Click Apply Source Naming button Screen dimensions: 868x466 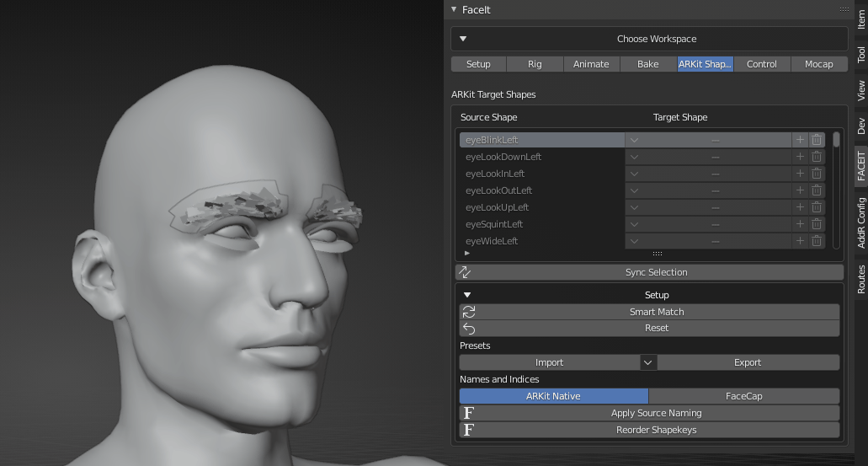pos(656,413)
